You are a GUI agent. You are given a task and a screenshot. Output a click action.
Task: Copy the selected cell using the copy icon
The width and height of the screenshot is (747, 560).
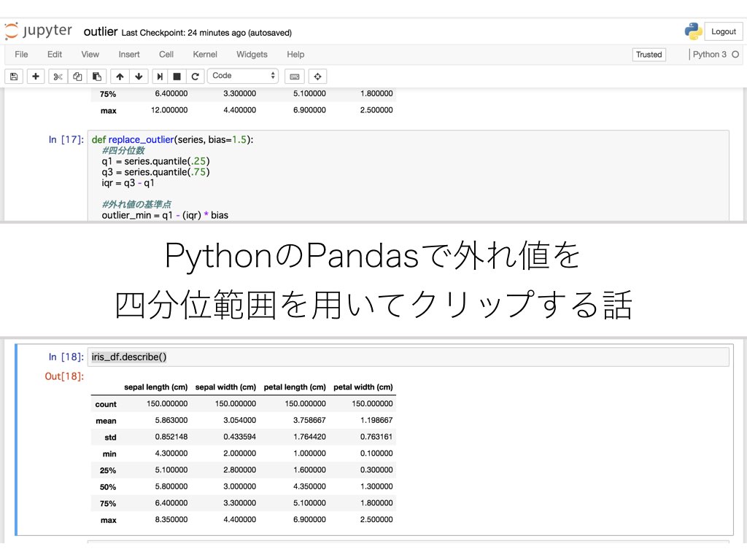pos(78,76)
